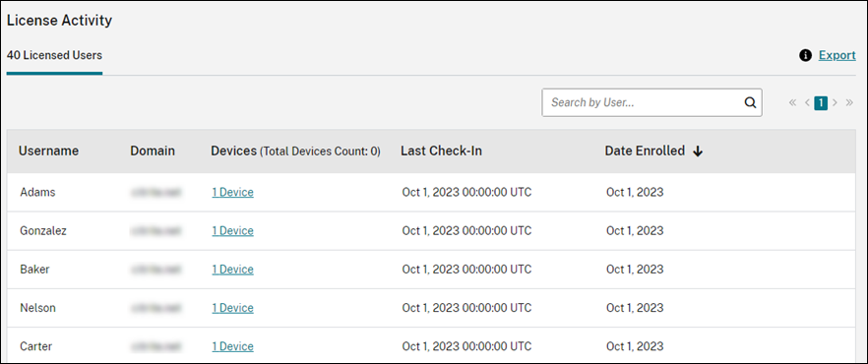Click Gonzalez's Date Enrolled value
The width and height of the screenshot is (868, 364).
click(x=635, y=230)
